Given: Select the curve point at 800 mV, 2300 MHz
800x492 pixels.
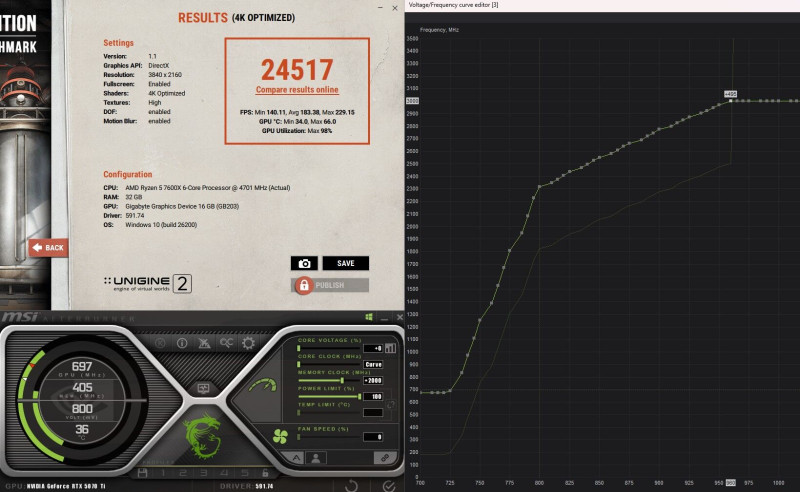Looking at the screenshot, I should click(539, 187).
